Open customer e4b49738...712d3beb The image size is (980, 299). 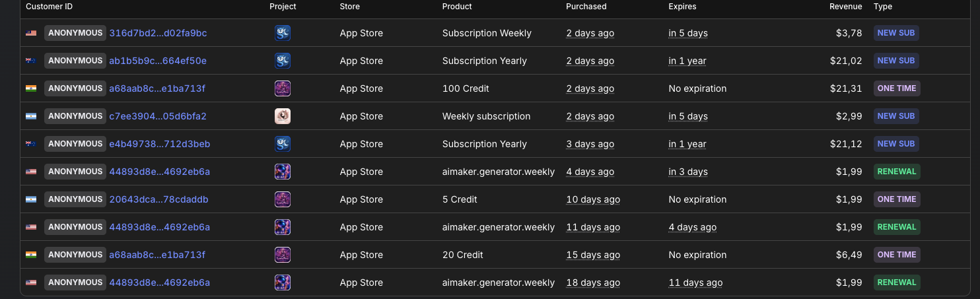coord(159,144)
